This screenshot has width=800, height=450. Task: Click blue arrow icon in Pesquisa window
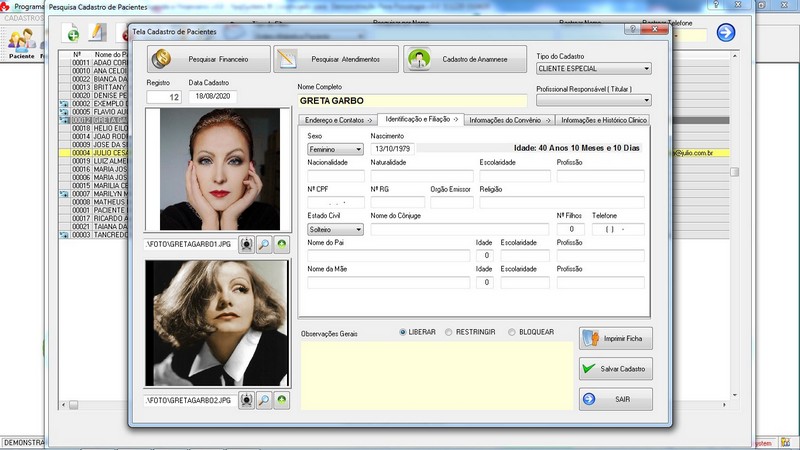[726, 33]
